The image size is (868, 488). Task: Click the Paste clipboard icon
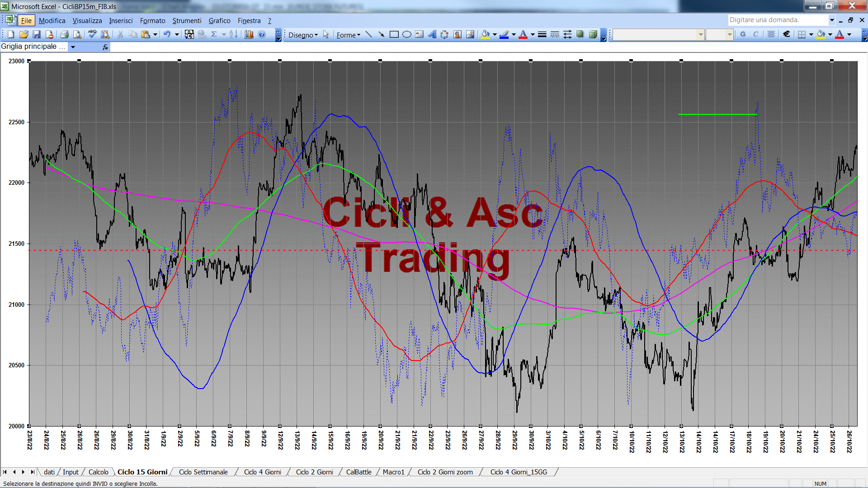[x=145, y=34]
